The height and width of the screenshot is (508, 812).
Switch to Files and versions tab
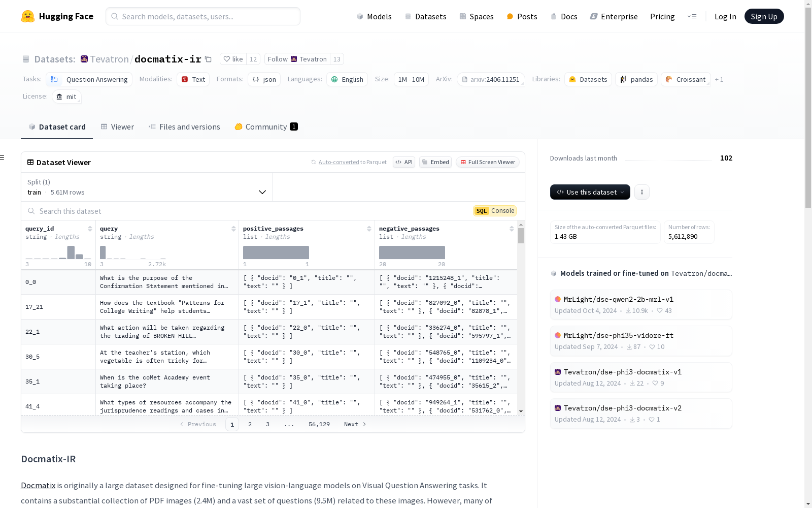point(184,127)
